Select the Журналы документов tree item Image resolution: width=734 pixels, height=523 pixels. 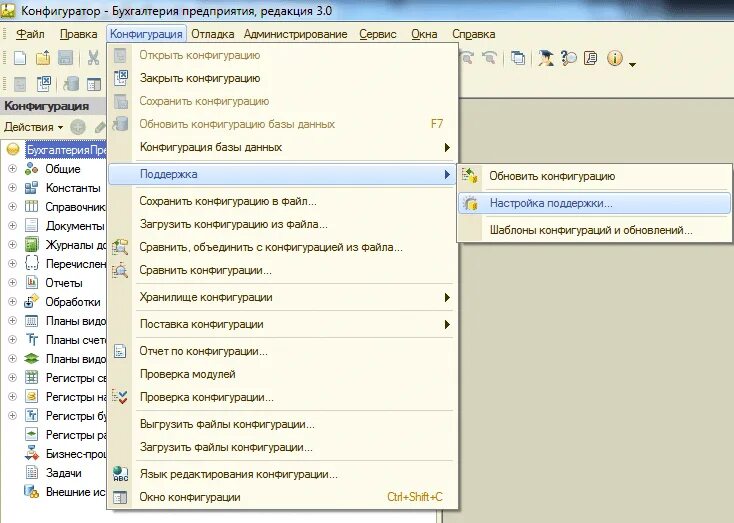click(76, 245)
